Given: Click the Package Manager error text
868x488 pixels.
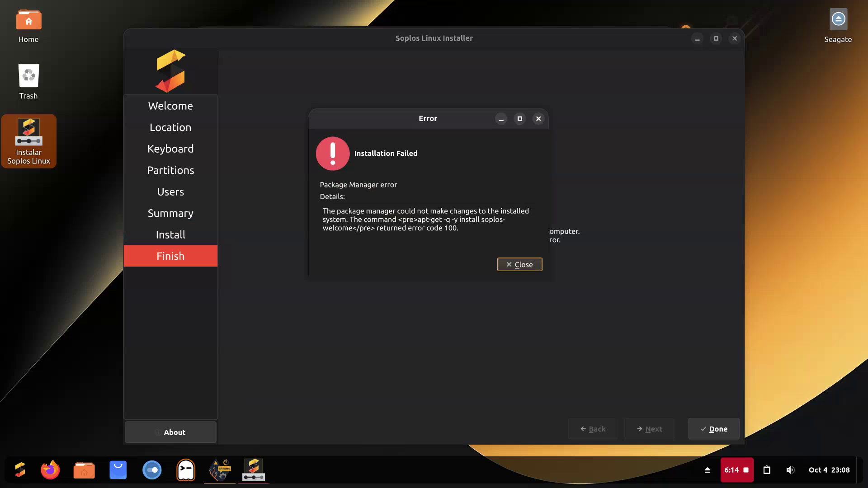Looking at the screenshot, I should coord(358,185).
